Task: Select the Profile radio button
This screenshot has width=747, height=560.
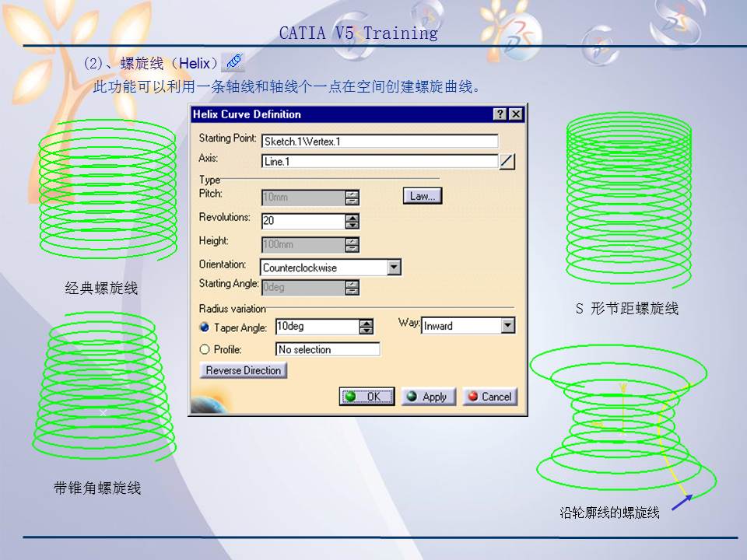Action: (x=203, y=349)
